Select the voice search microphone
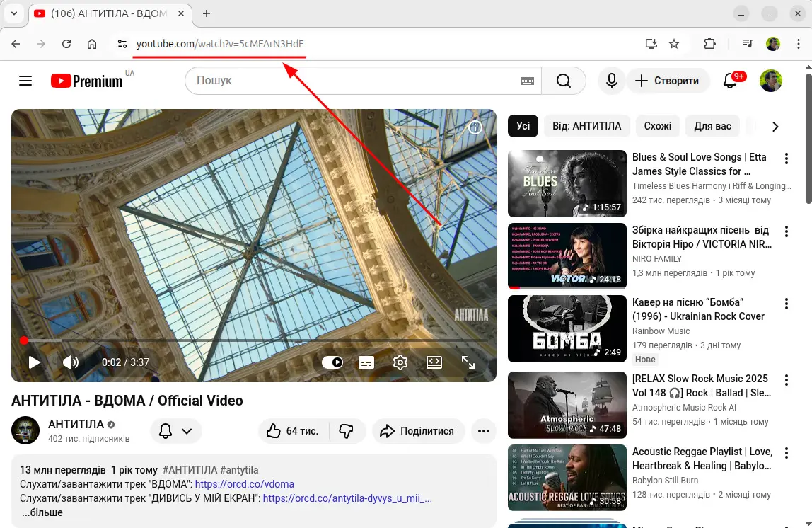Image resolution: width=812 pixels, height=528 pixels. [611, 80]
